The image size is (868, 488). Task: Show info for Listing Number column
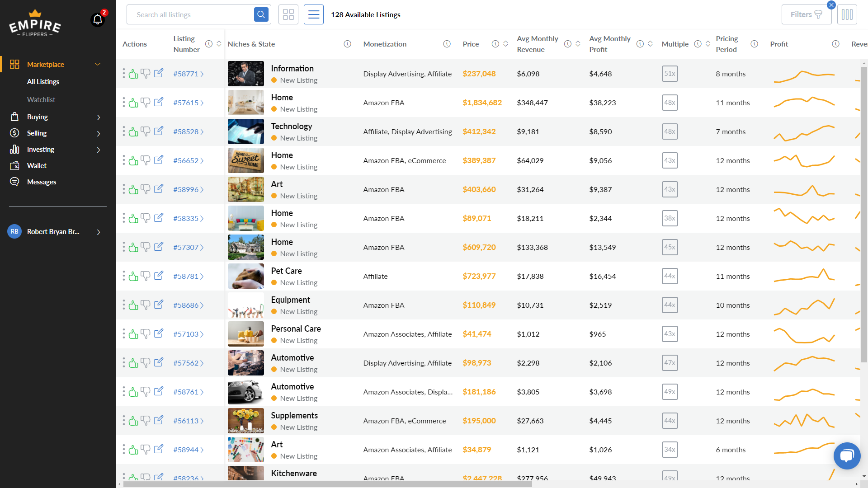pos(209,44)
